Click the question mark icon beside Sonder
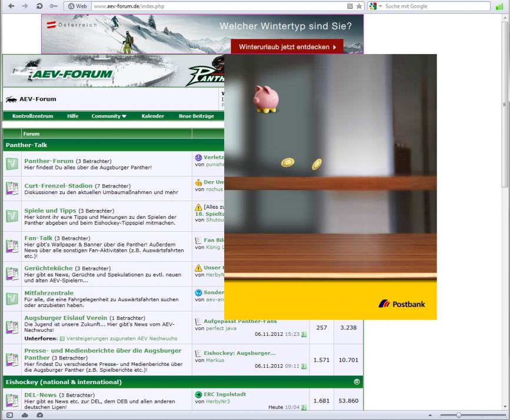The height and width of the screenshot is (420, 510). tap(198, 292)
